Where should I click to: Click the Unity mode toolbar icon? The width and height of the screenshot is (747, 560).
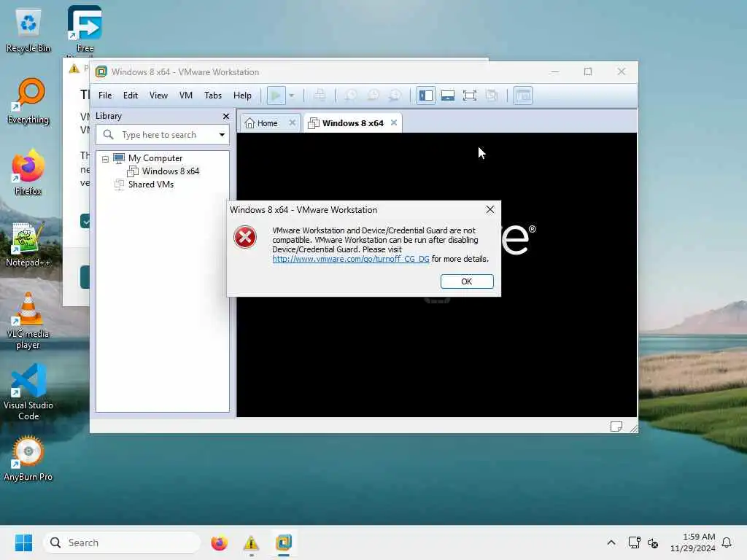point(491,96)
